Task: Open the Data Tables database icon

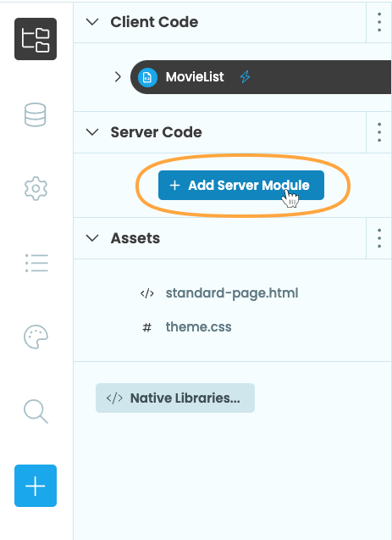Action: point(35,114)
